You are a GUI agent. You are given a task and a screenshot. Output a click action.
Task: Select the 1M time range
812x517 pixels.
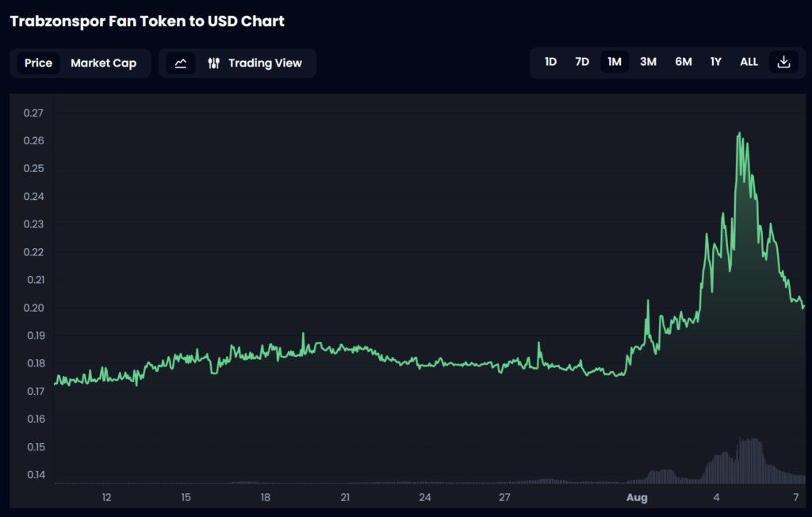pyautogui.click(x=615, y=62)
